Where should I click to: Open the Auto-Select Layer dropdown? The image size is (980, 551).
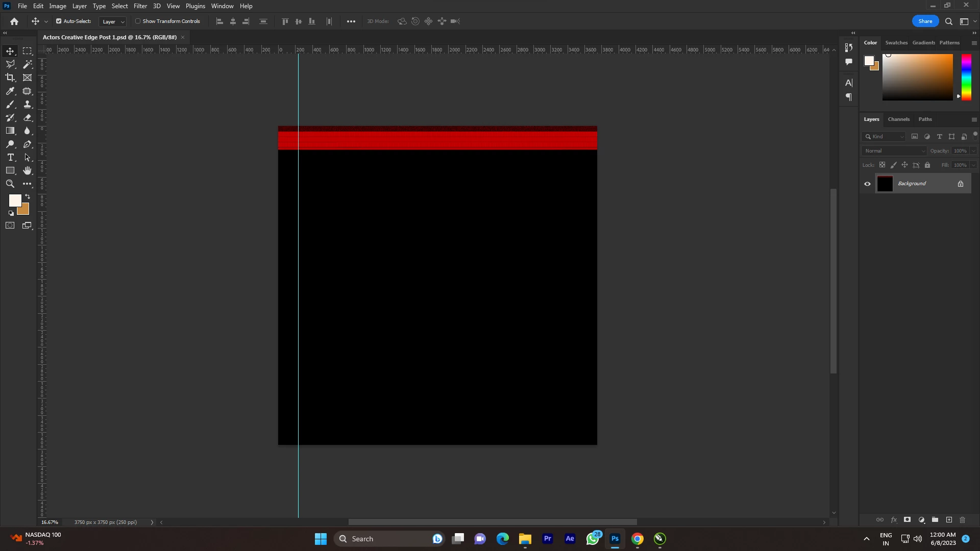point(113,21)
